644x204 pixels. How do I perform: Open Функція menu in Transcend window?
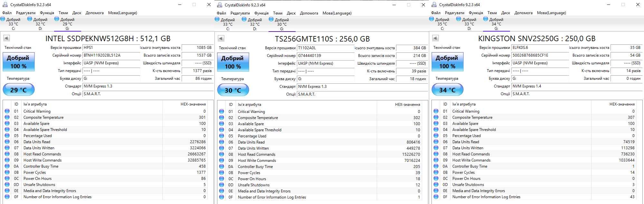pyautogui.click(x=261, y=13)
